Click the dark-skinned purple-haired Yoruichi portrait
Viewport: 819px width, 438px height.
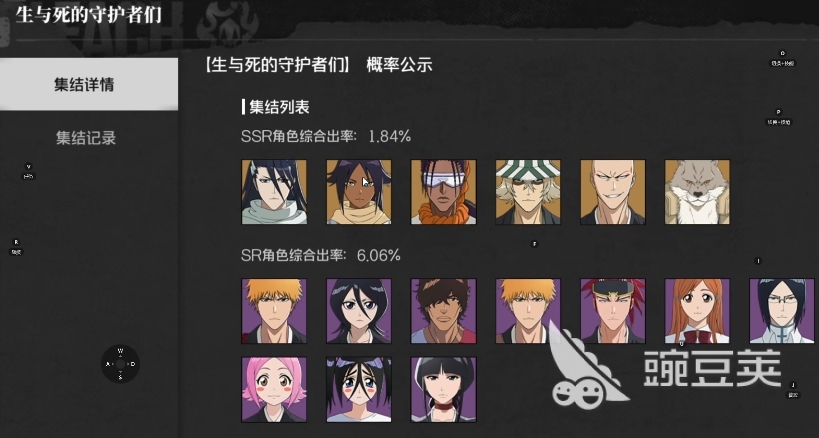pos(359,192)
